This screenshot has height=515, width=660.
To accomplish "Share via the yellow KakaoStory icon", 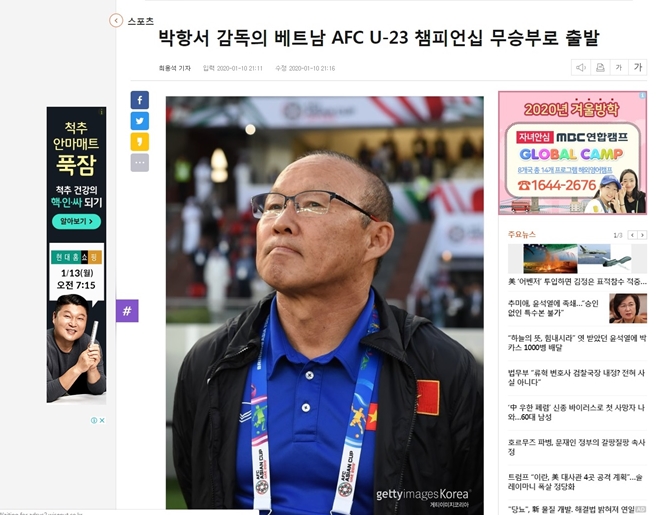I will 140,142.
